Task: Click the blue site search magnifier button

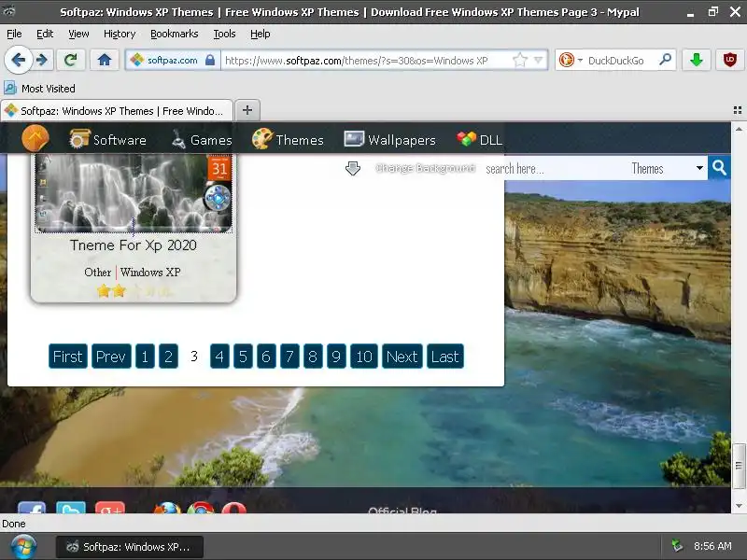Action: point(719,168)
